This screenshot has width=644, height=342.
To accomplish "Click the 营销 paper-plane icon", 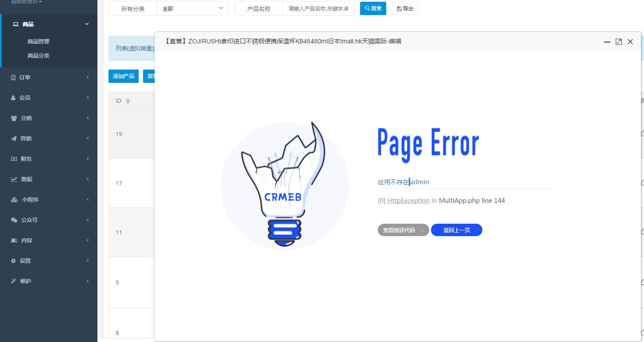I will (x=14, y=138).
